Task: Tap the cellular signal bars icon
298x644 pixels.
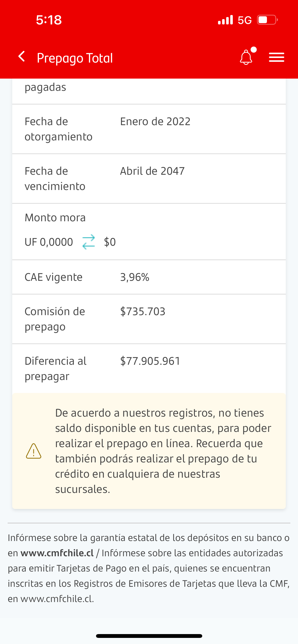Action: pyautogui.click(x=225, y=20)
